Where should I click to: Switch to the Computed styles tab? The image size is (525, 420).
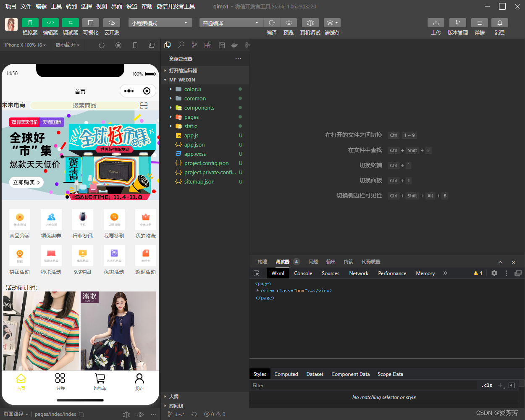(286, 374)
